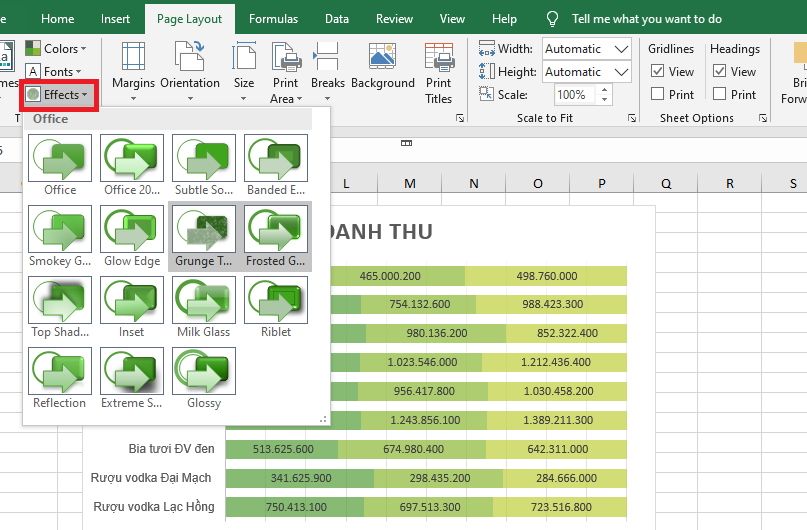807x530 pixels.
Task: Click Tell me what you want to do
Action: (646, 19)
